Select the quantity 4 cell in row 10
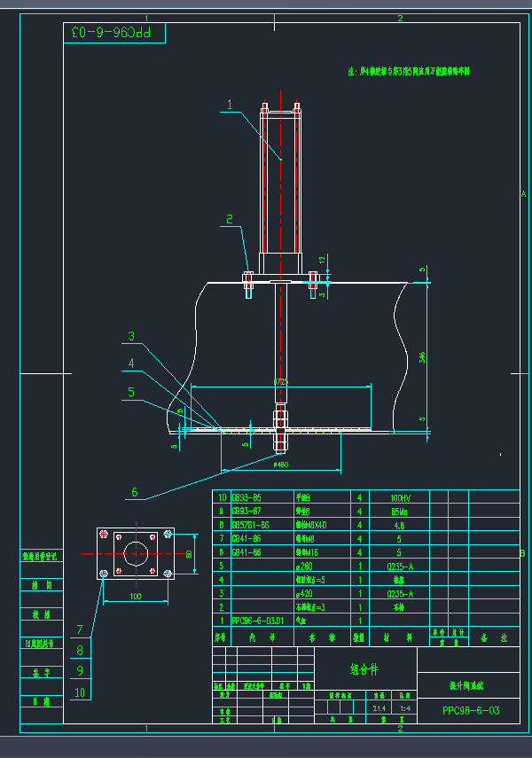The image size is (532, 758). coord(359,497)
